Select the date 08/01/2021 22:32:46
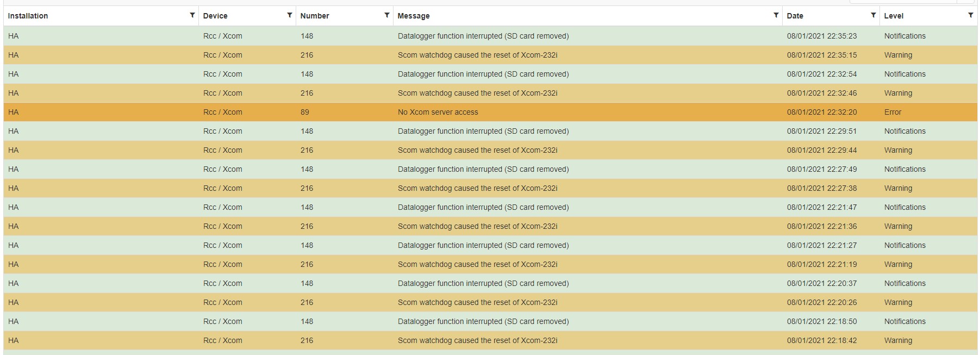 click(821, 93)
